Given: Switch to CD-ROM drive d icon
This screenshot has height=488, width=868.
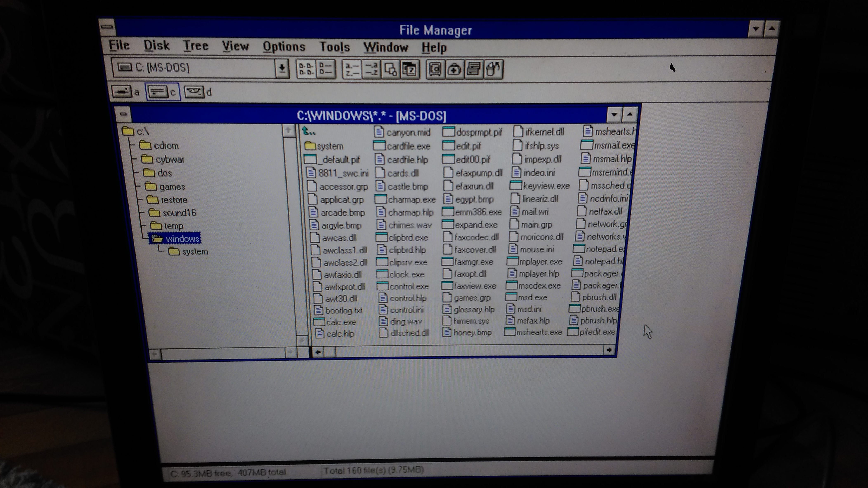Looking at the screenshot, I should pos(198,92).
